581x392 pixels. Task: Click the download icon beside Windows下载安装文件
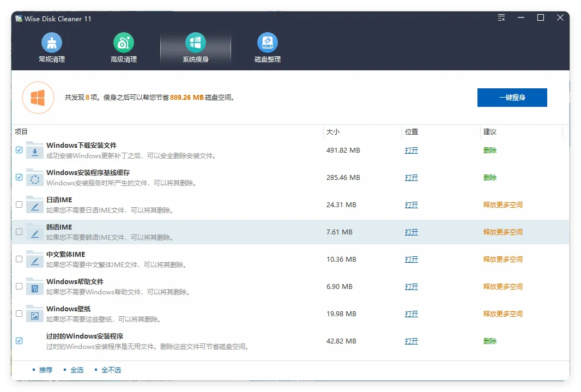(34, 149)
